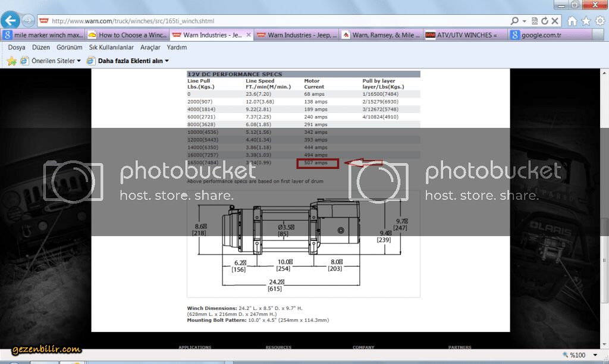The height and width of the screenshot is (364, 609).
Task: Click the browser Back arrow button
Action: point(10,20)
